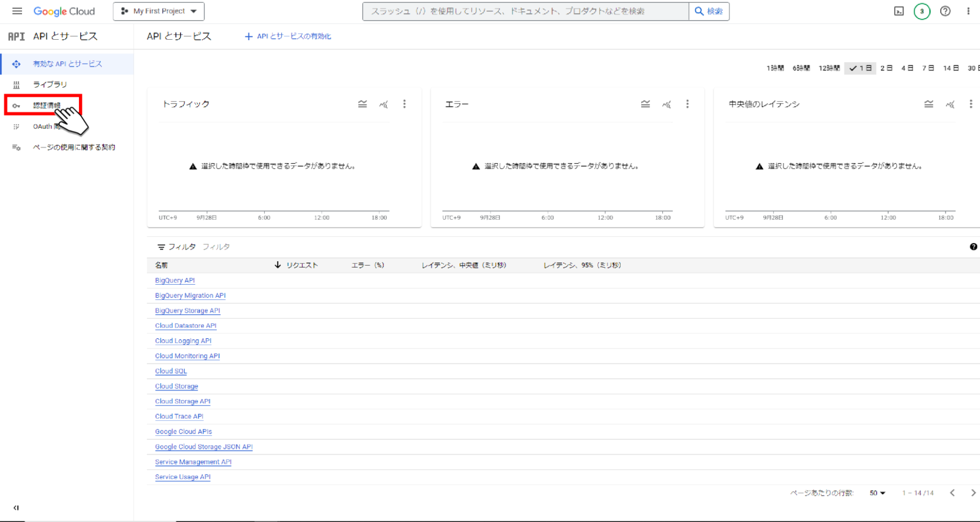Image resolution: width=980 pixels, height=522 pixels.
Task: Select the 4日 time range
Action: (x=907, y=68)
